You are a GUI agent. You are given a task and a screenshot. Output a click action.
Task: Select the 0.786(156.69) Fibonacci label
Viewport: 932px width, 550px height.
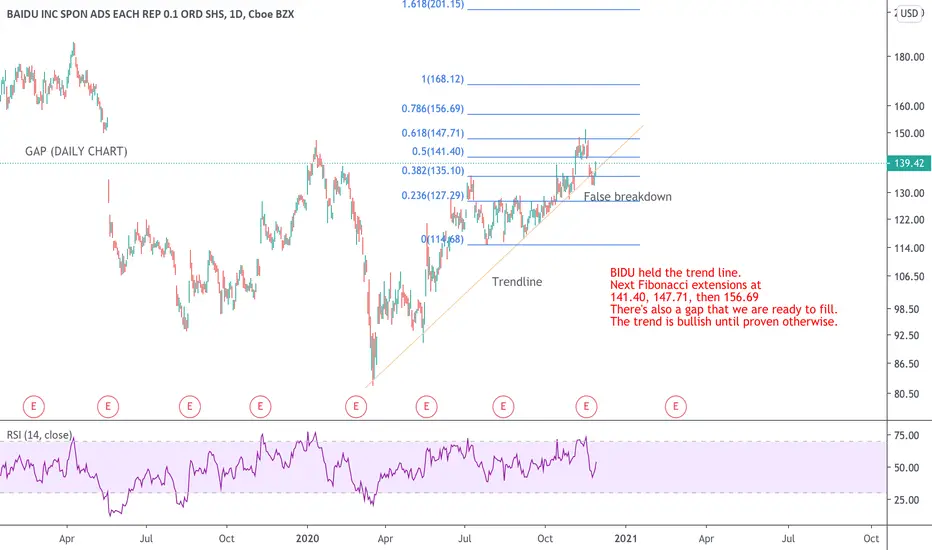(433, 109)
